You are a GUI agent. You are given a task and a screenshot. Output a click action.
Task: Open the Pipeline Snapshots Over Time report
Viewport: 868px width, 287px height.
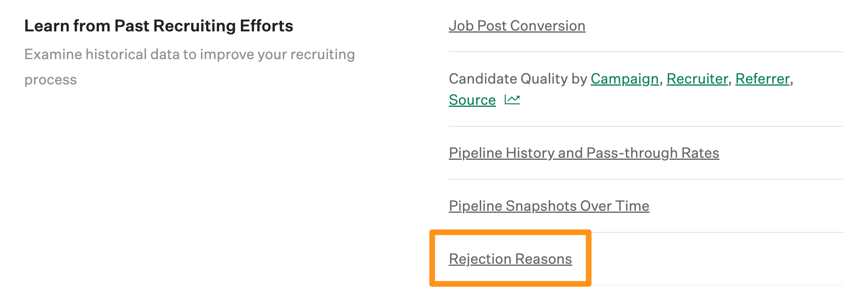click(x=549, y=206)
